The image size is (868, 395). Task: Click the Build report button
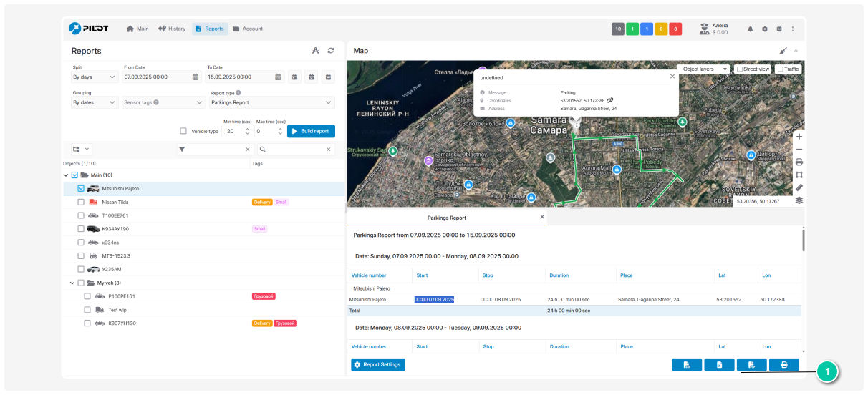[x=311, y=131]
